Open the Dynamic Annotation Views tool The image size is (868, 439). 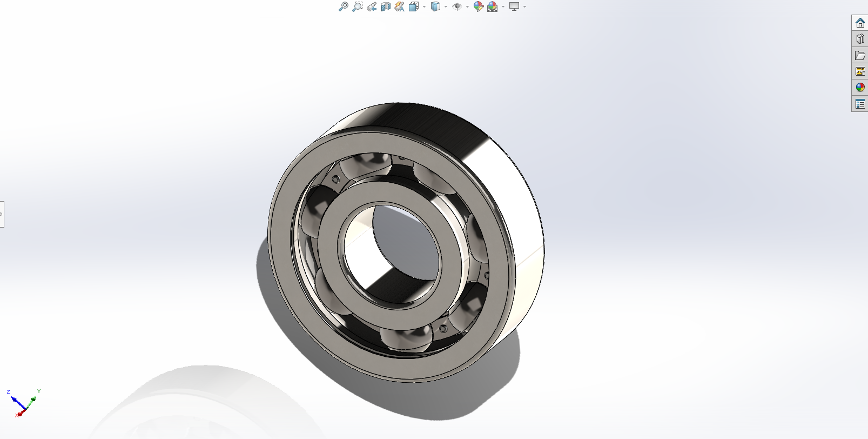(399, 6)
